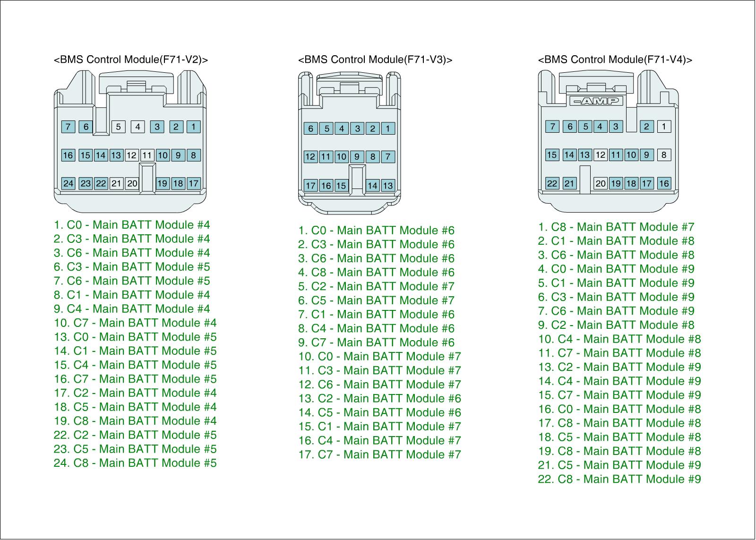Click the '4. C8 - Main BATT Module #6' entry

pyautogui.click(x=376, y=273)
